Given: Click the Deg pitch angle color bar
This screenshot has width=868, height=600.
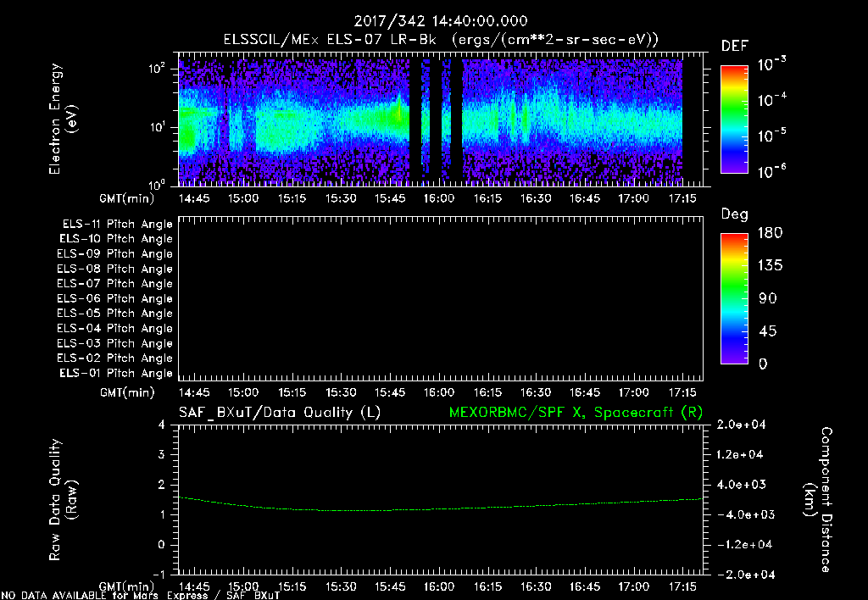Looking at the screenshot, I should pyautogui.click(x=735, y=299).
